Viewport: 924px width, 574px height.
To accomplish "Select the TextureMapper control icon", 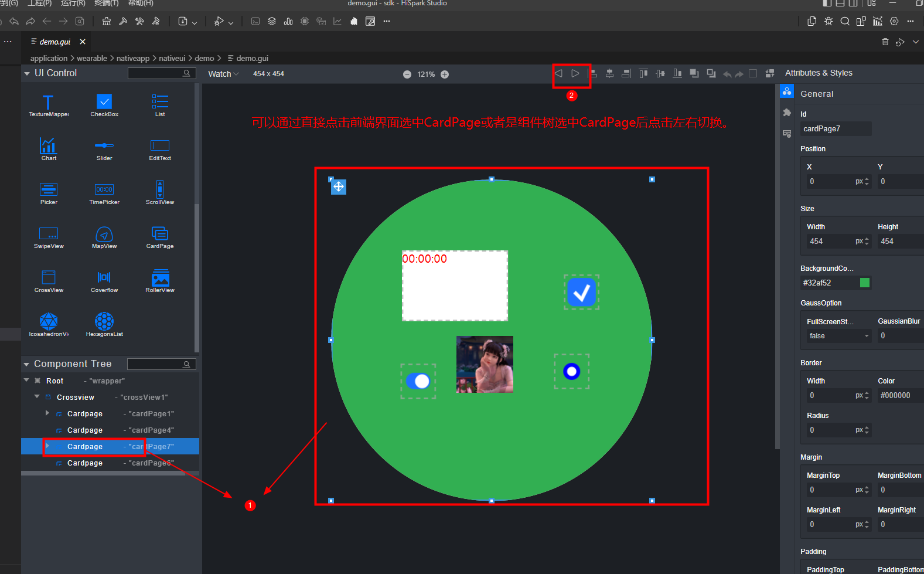I will click(x=49, y=103).
